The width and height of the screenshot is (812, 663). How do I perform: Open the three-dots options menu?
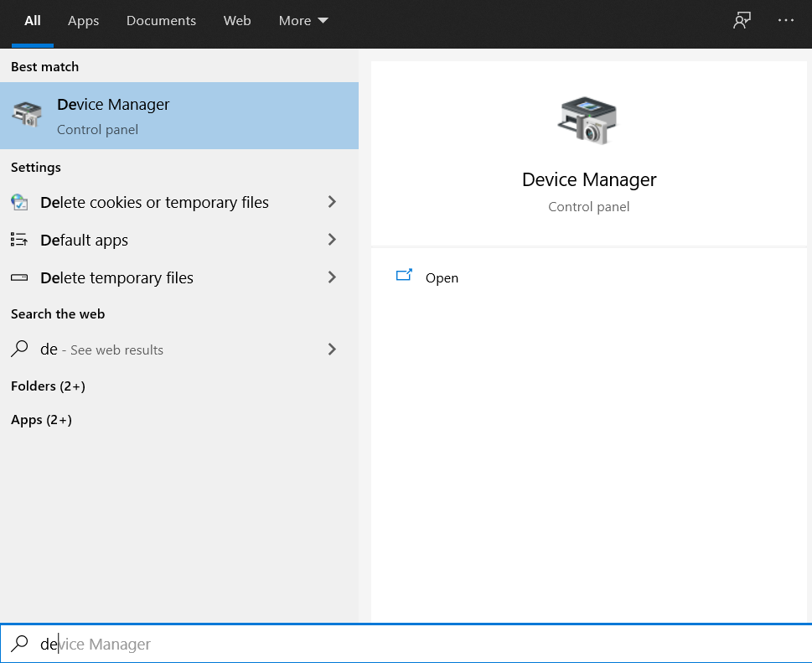pos(785,21)
